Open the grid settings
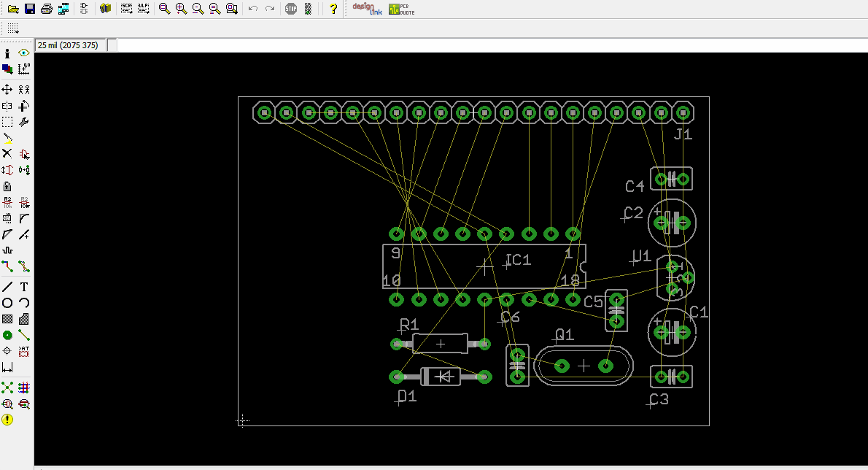The width and height of the screenshot is (868, 470). (13, 28)
